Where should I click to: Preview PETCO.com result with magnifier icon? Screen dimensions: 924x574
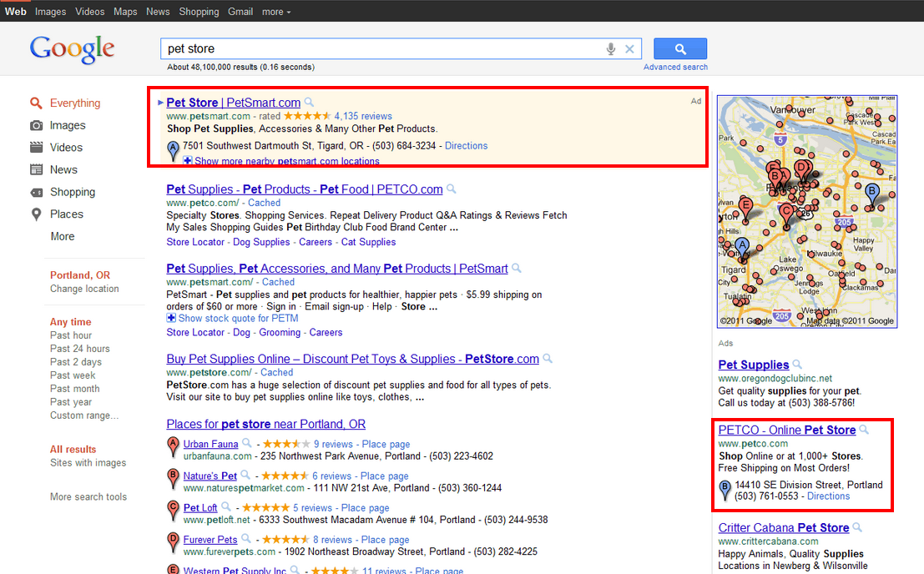coord(452,189)
